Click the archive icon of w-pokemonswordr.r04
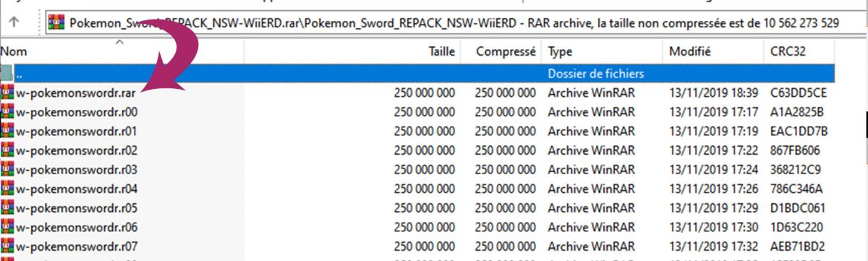This screenshot has height=261, width=868. [7, 189]
